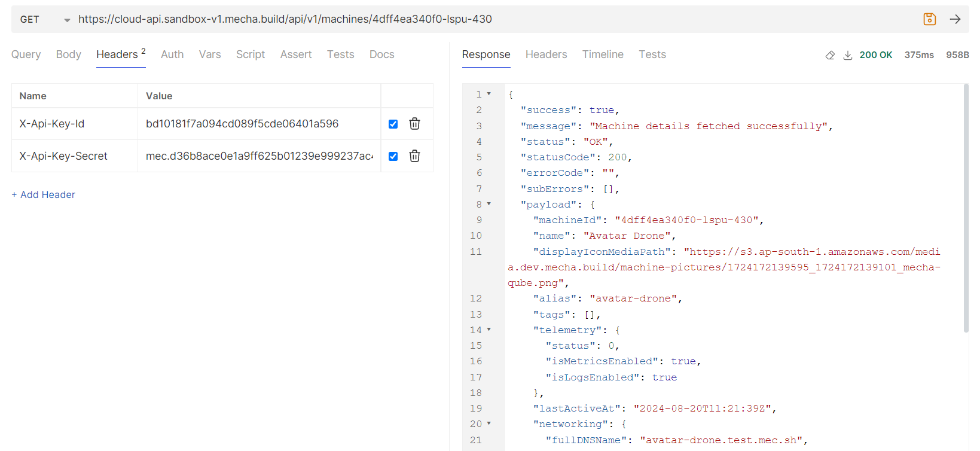Click the lastActiveAt timestamp value
Viewport: 980px width, 451px height.
(703, 409)
